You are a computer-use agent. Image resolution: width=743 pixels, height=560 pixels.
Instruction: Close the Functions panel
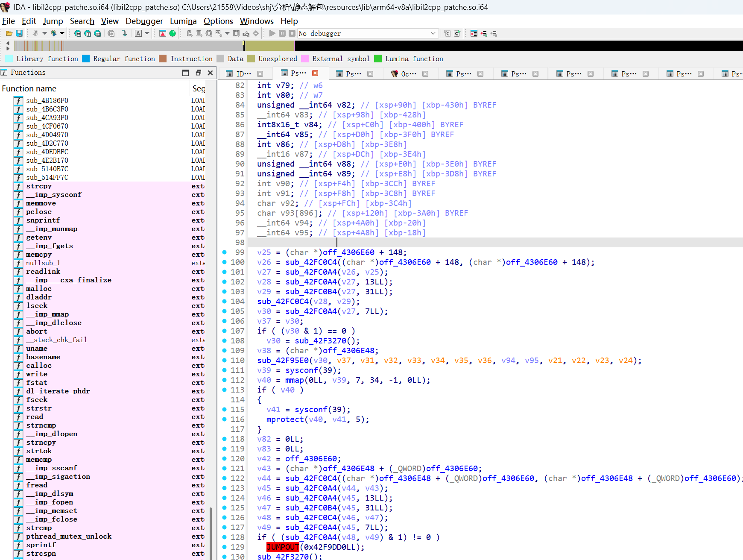click(210, 73)
